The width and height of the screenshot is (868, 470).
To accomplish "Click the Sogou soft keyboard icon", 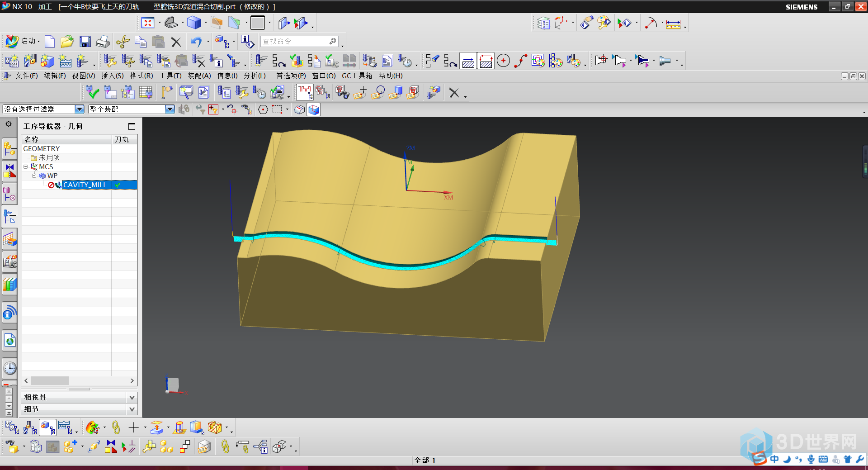I will click(823, 459).
